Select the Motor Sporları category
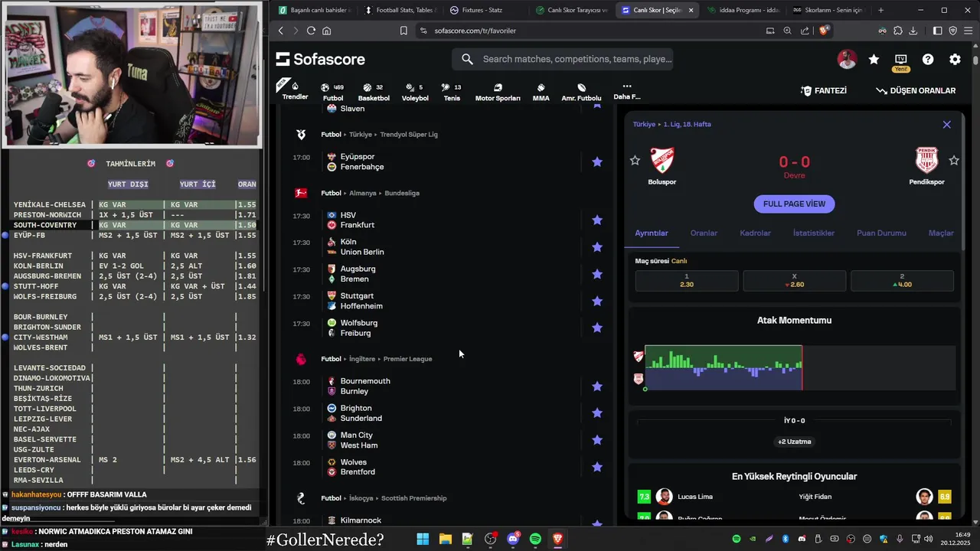Image resolution: width=980 pixels, height=551 pixels. coord(498,92)
